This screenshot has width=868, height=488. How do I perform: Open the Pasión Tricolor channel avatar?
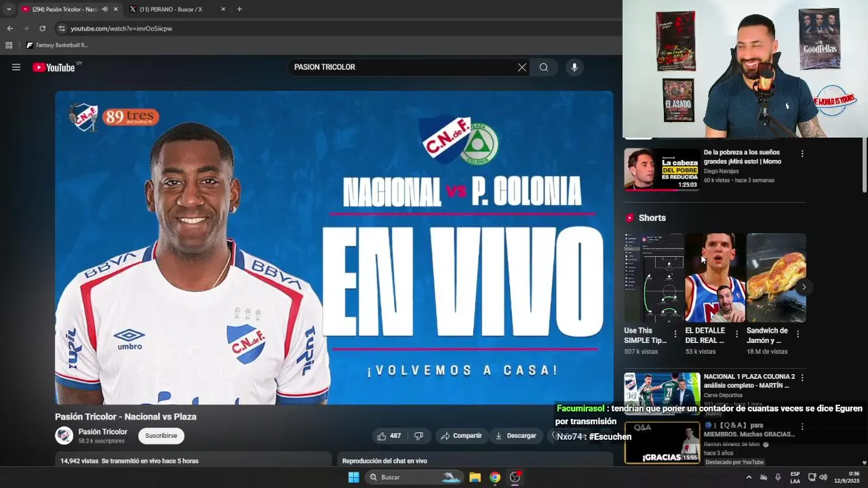pos(64,436)
